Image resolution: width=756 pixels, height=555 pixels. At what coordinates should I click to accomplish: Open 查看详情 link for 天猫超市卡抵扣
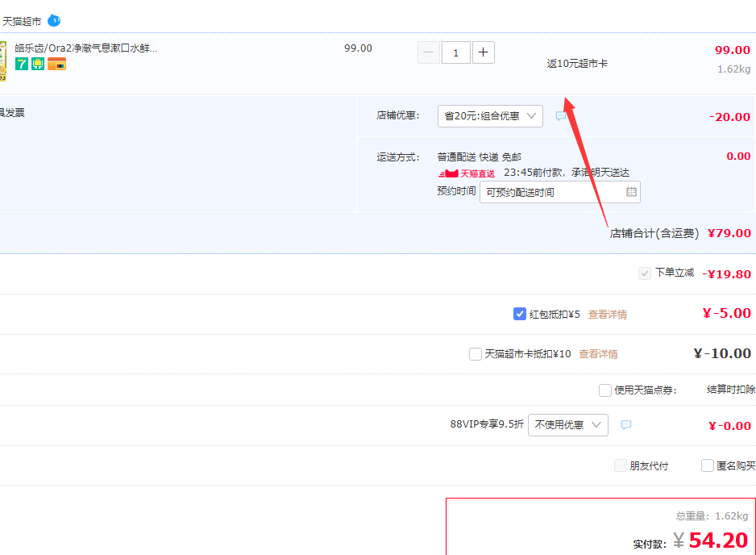pos(598,354)
